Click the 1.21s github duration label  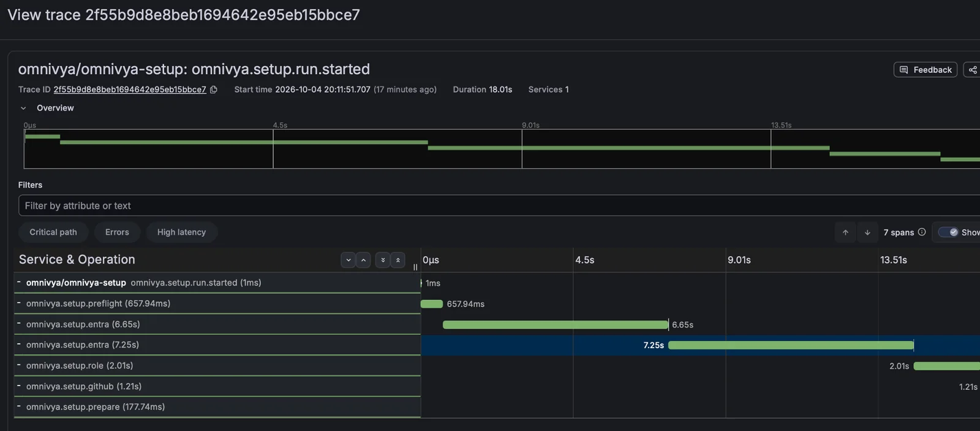pos(968,387)
